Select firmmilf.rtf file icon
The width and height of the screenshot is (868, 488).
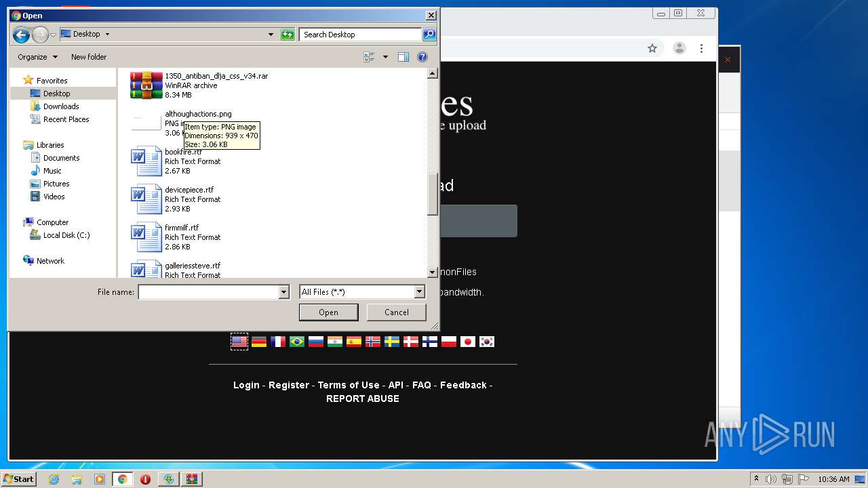pyautogui.click(x=146, y=237)
